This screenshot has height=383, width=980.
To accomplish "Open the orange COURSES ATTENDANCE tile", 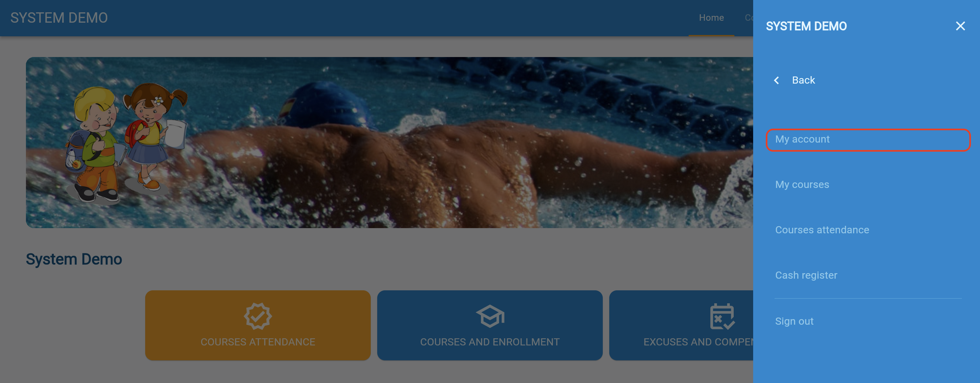I will (258, 325).
